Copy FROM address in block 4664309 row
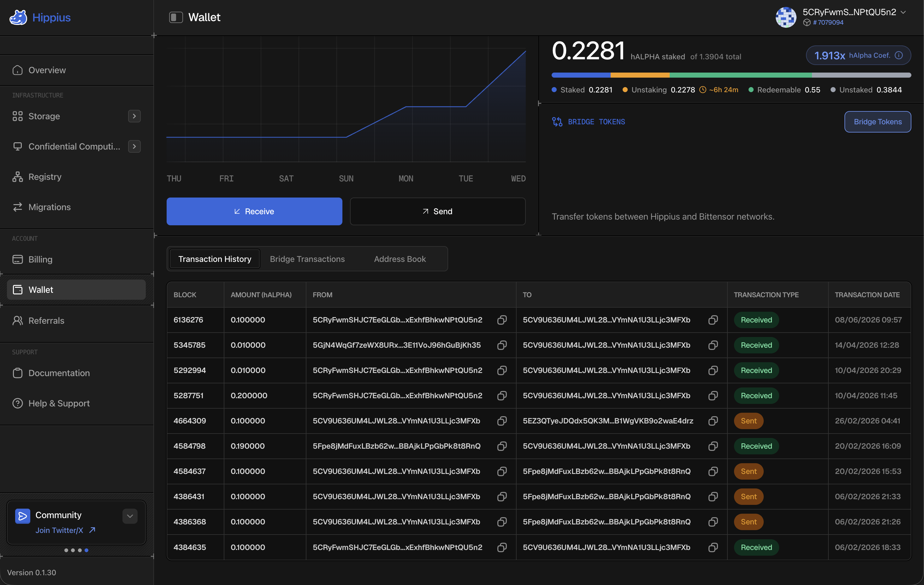 (x=501, y=421)
